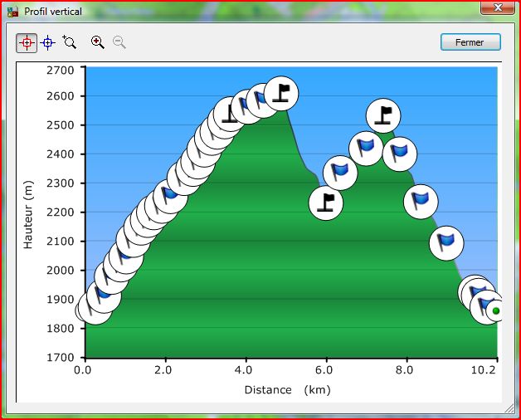Click the blue flag marker near 8.4 km
521x420 pixels.
click(x=421, y=200)
